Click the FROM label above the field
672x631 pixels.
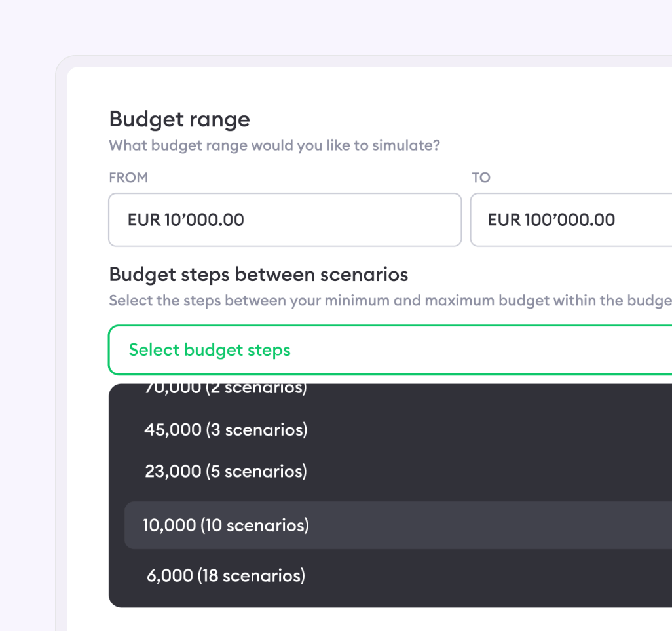128,178
